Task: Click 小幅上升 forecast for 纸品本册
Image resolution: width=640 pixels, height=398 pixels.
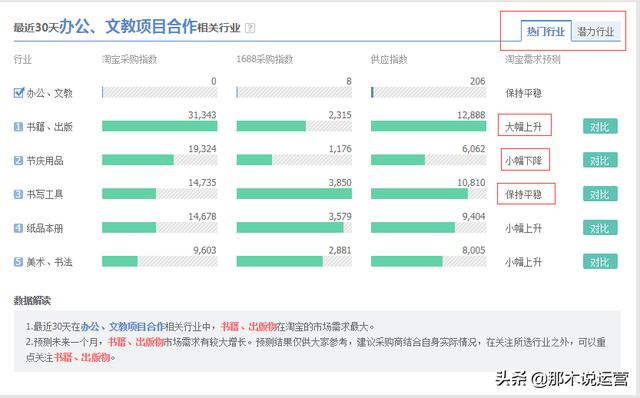Action: pos(523,228)
